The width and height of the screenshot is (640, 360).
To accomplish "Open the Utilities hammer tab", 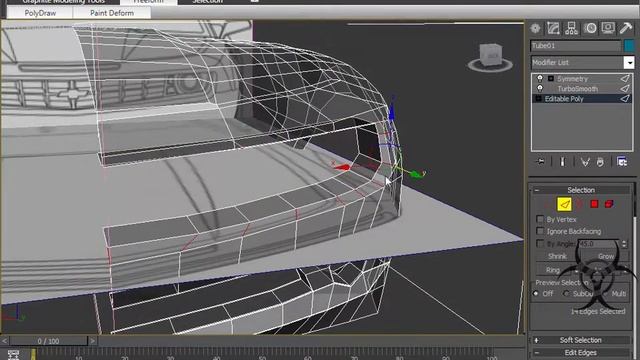I will point(626,28).
